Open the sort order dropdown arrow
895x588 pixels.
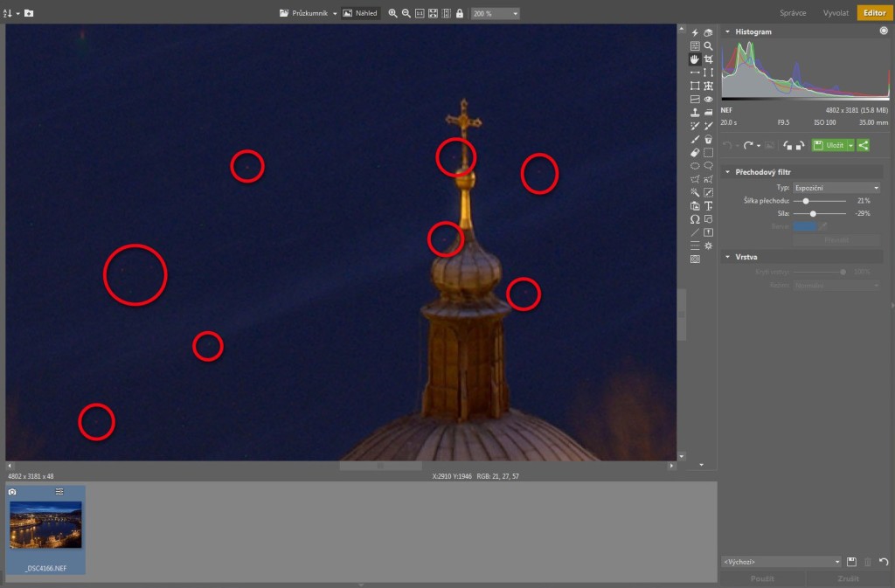pos(17,13)
